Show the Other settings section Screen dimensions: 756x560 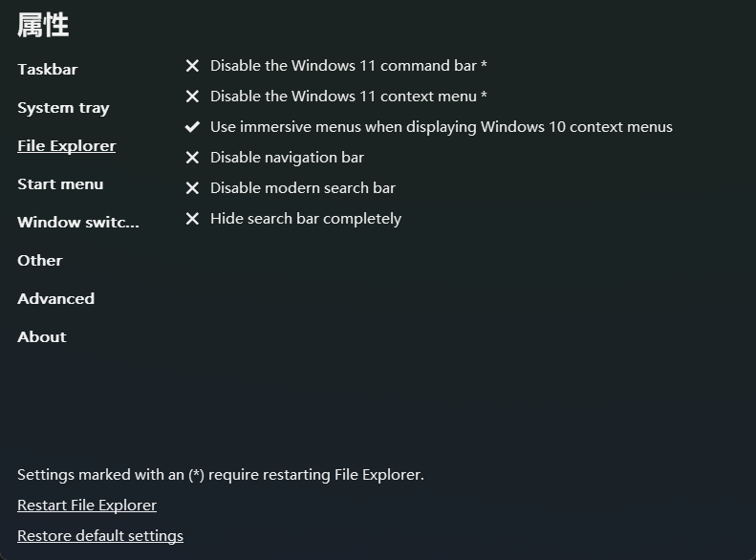tap(40, 261)
